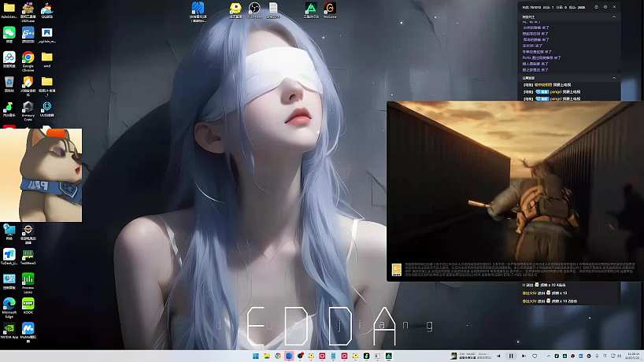Collapse the second section of the live chat panel

[x=614, y=78]
